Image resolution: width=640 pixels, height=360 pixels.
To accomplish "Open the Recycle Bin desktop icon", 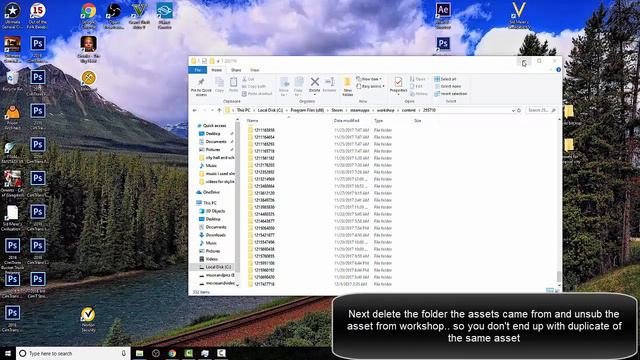I will 12,81.
